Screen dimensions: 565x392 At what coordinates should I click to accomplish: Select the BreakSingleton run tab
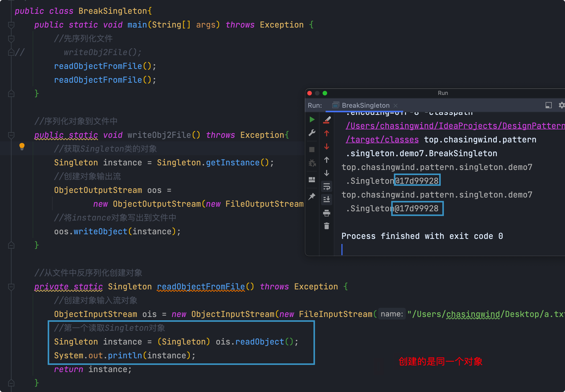click(365, 105)
